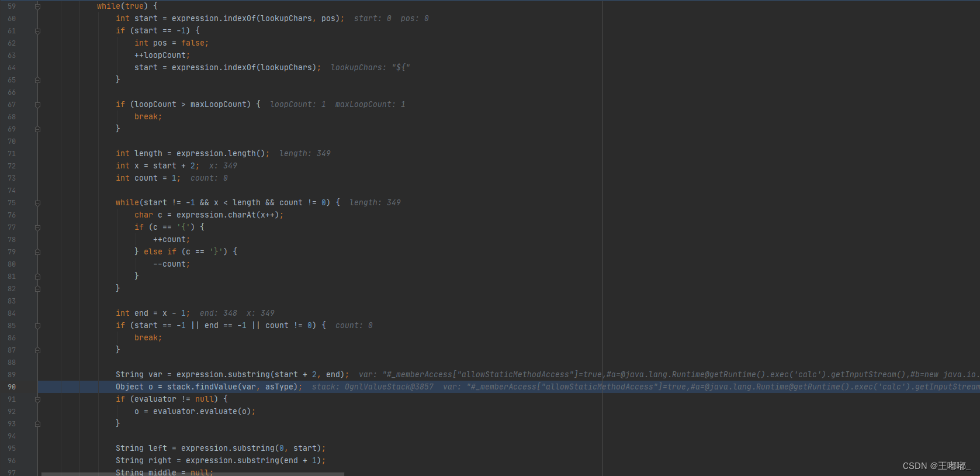The image size is (980, 476).
Task: Click the '++loopCount;' statement
Action: click(x=162, y=56)
